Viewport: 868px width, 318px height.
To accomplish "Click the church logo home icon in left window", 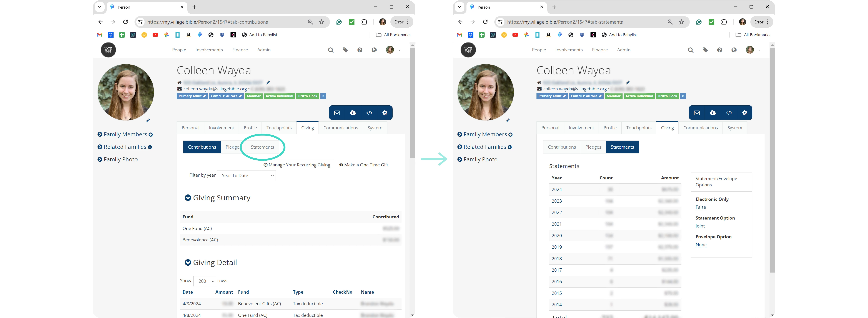I will [x=108, y=50].
